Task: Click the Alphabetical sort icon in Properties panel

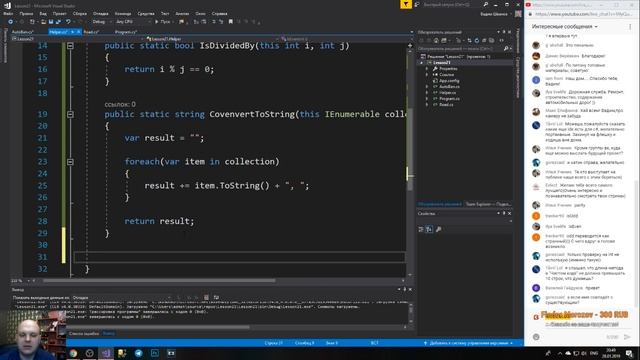Action: [x=429, y=229]
